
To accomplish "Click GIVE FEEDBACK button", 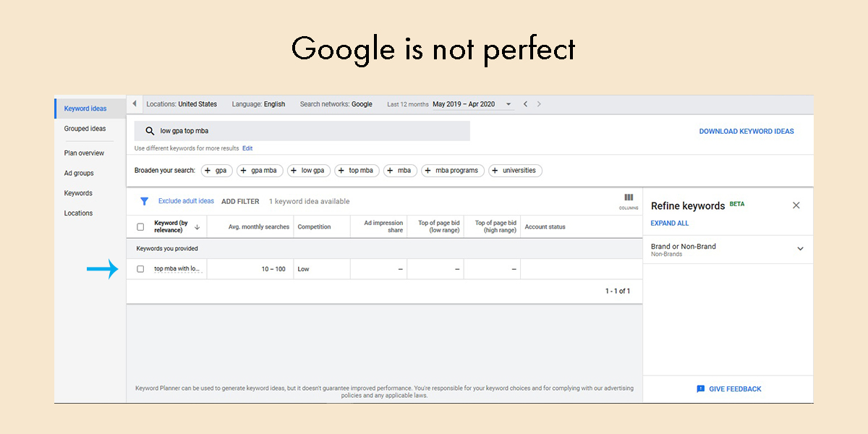I will [x=728, y=389].
